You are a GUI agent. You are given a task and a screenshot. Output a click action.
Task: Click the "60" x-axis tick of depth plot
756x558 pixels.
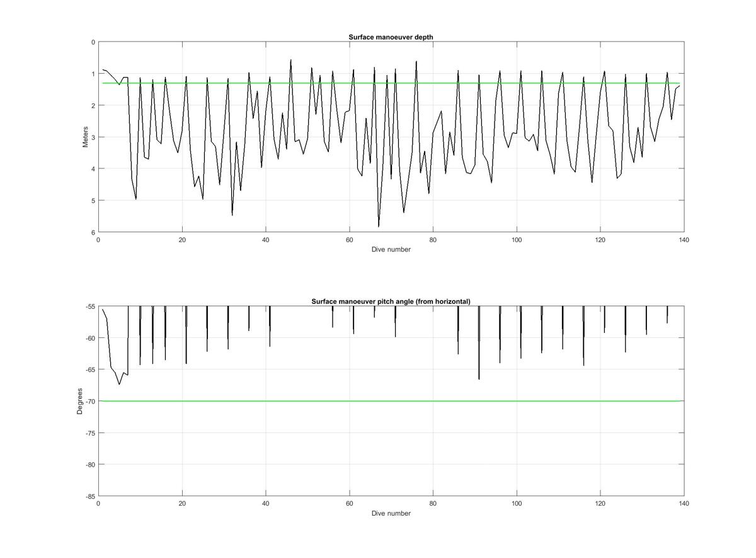349,240
